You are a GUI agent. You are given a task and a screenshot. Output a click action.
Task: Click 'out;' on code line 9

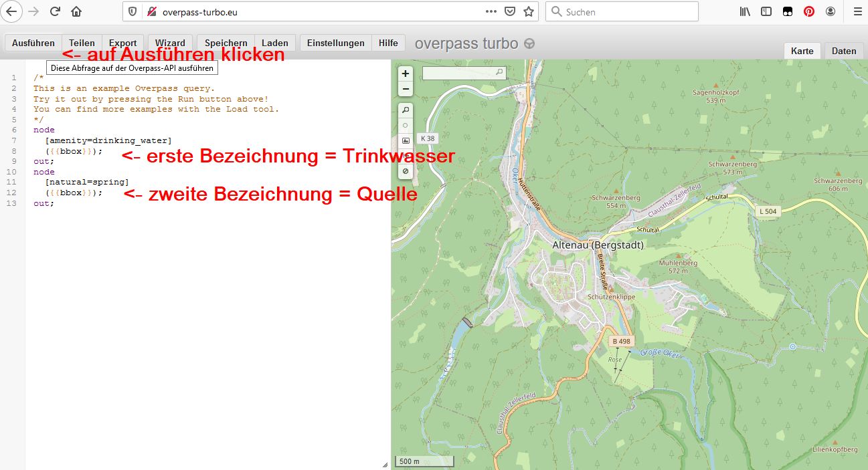coord(44,161)
